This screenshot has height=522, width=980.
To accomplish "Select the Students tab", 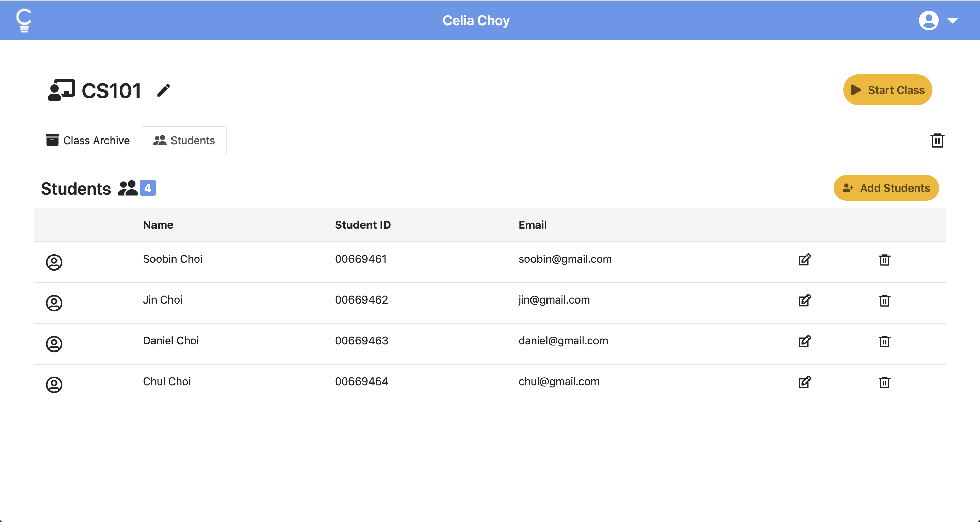I will point(184,141).
